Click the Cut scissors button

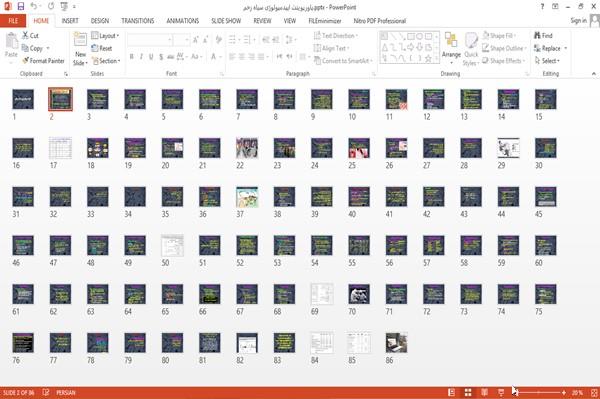pyautogui.click(x=30, y=36)
